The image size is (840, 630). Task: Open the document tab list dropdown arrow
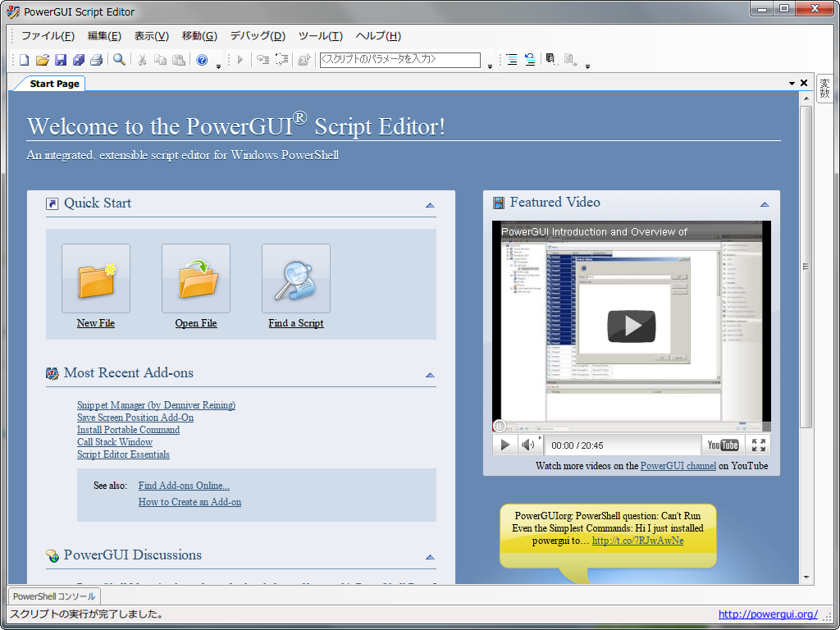[x=792, y=83]
